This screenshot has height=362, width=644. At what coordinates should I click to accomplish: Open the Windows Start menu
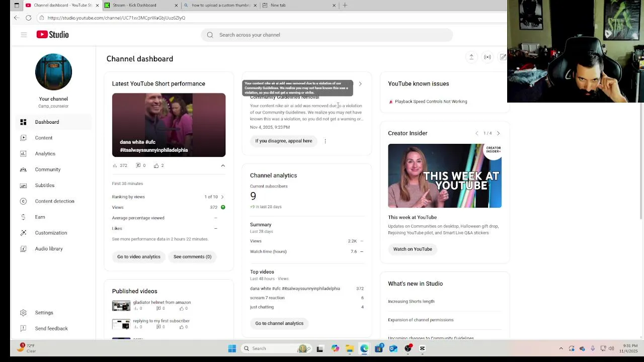pos(232,348)
